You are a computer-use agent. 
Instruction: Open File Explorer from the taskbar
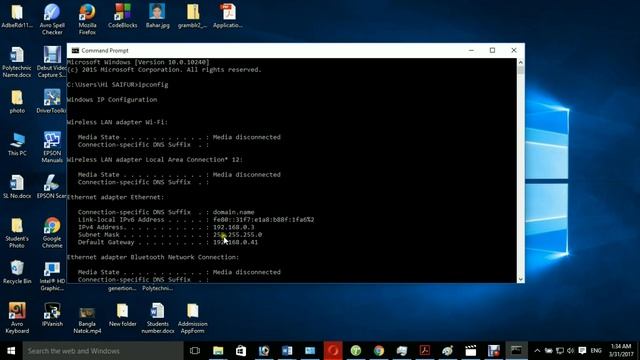coord(218,351)
